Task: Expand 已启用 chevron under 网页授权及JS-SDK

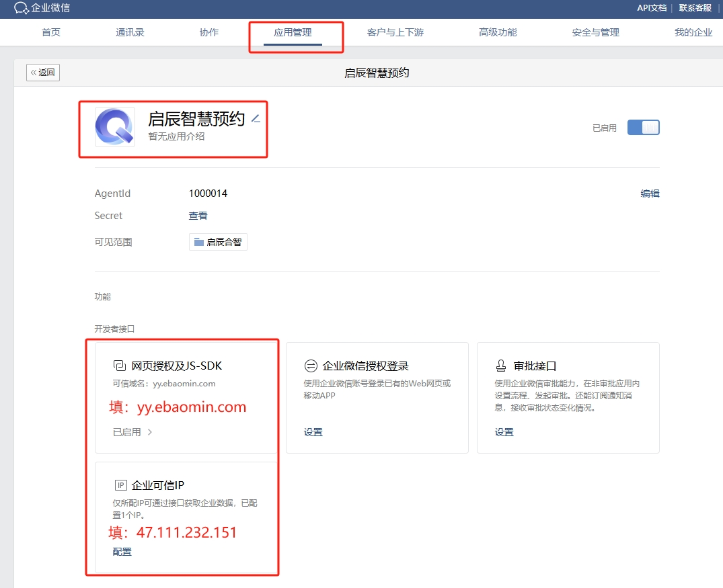Action: pos(150,432)
